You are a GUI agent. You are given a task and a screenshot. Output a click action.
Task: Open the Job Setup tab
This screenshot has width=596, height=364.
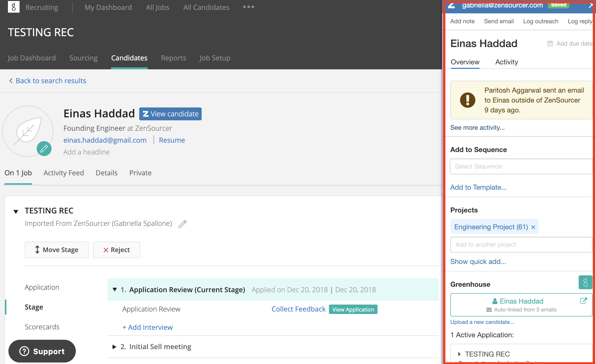pos(215,58)
